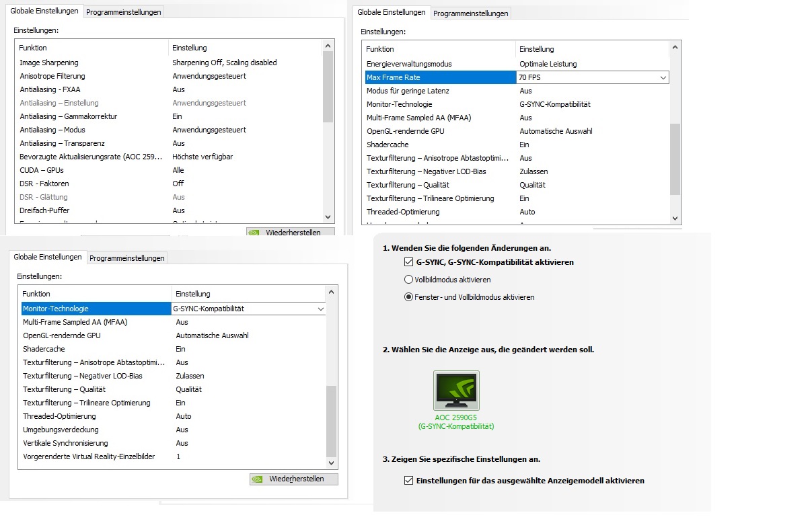Click the scroll-up arrow of the Image Sharpening list
This screenshot has height=519, width=812.
pos(328,46)
